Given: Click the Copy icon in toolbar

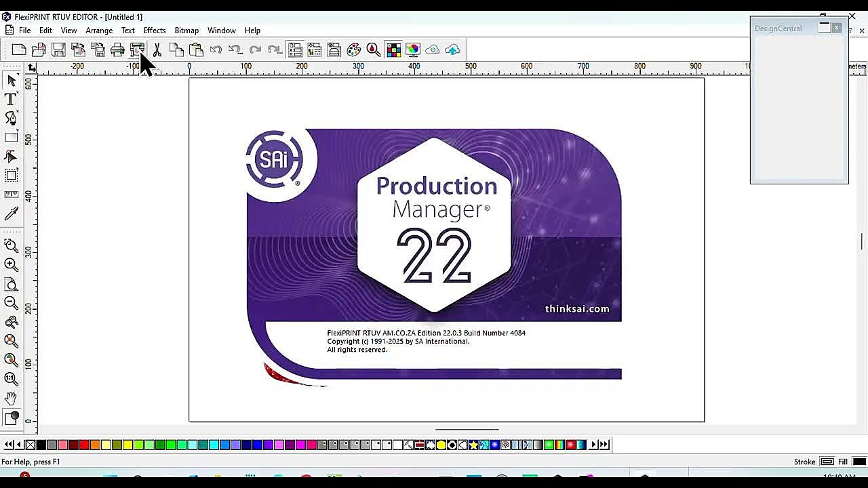Looking at the screenshot, I should 176,49.
